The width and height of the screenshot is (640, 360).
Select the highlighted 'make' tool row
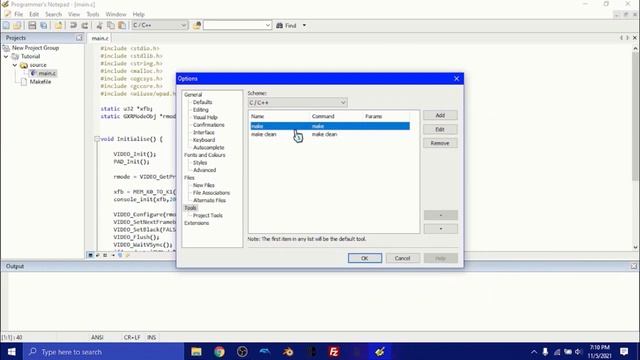[x=330, y=126]
